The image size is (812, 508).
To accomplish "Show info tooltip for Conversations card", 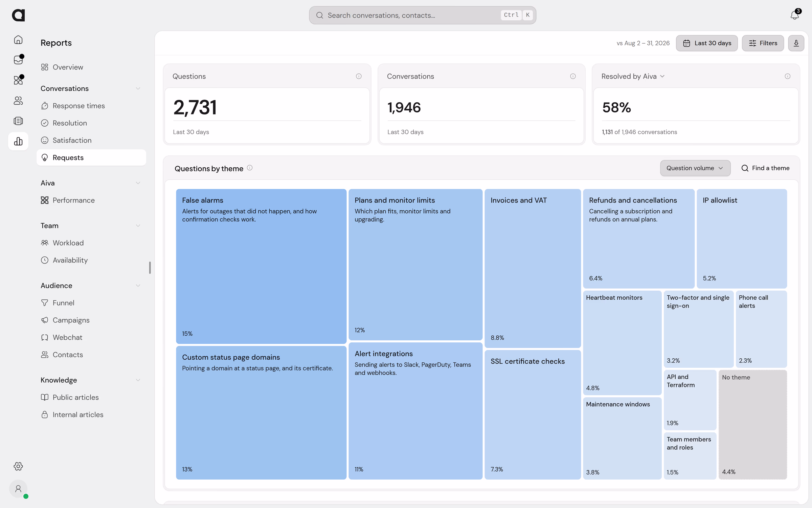I will (573, 76).
